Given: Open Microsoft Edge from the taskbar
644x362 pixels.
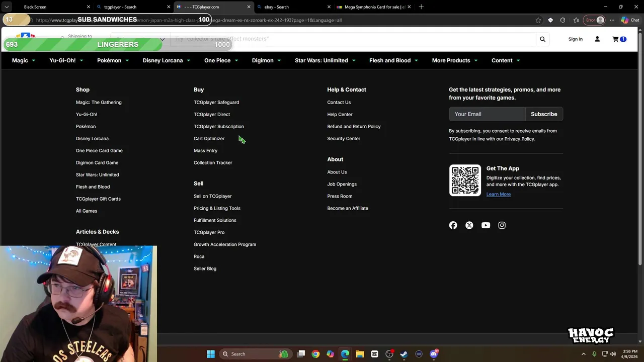Looking at the screenshot, I should point(345,354).
